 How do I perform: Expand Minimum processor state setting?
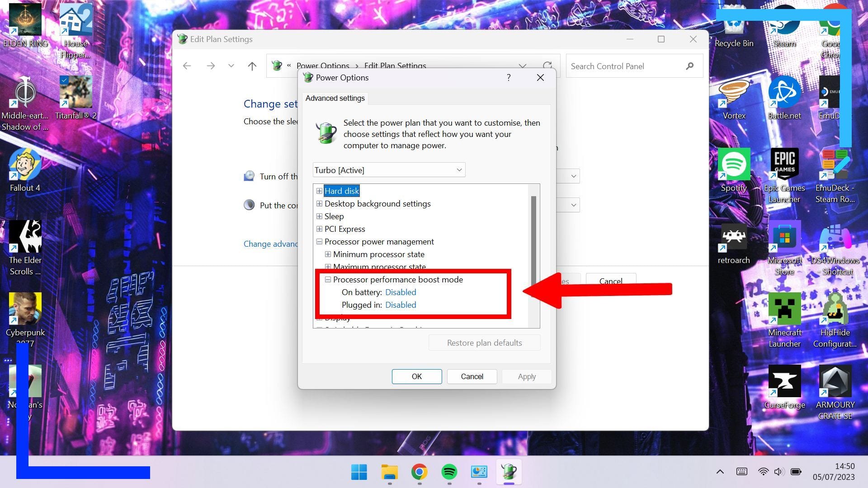pos(328,254)
